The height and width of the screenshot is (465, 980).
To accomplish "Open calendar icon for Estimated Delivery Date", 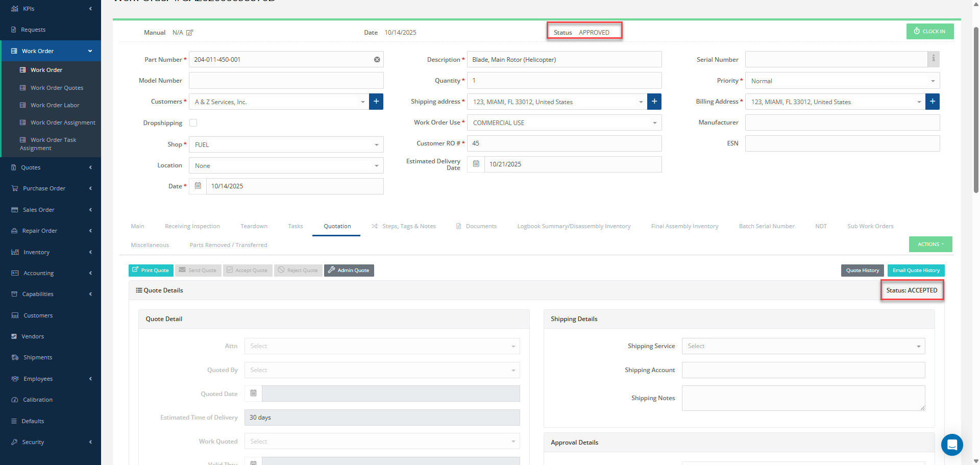I will point(476,164).
